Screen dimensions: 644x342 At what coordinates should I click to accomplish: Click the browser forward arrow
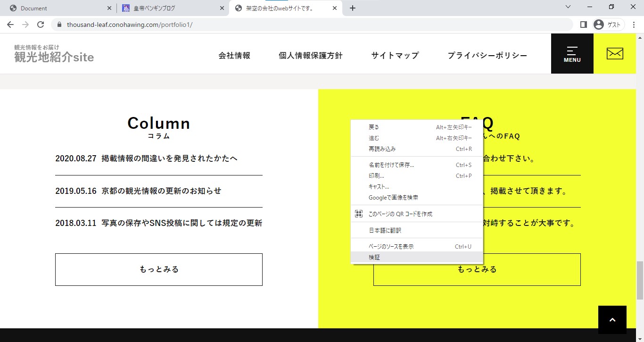tap(25, 25)
